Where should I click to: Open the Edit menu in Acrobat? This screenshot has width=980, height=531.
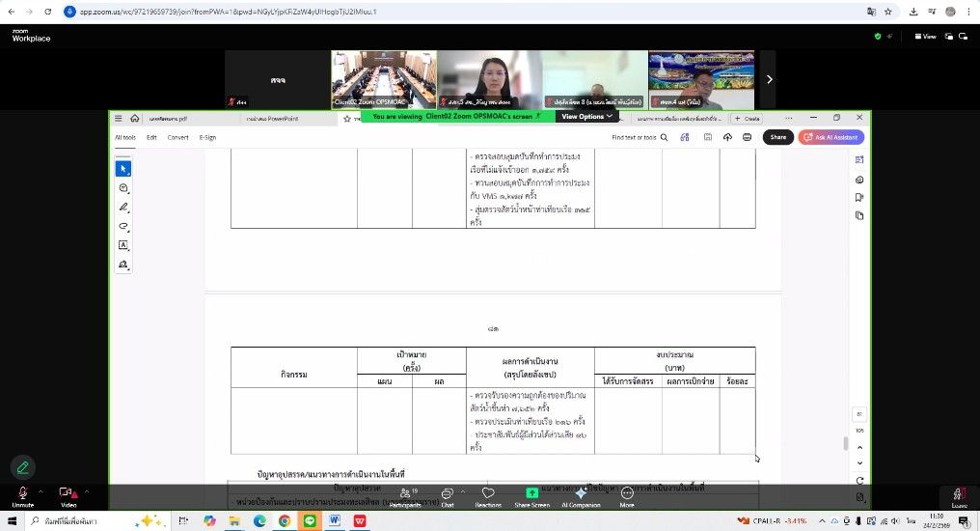click(151, 138)
